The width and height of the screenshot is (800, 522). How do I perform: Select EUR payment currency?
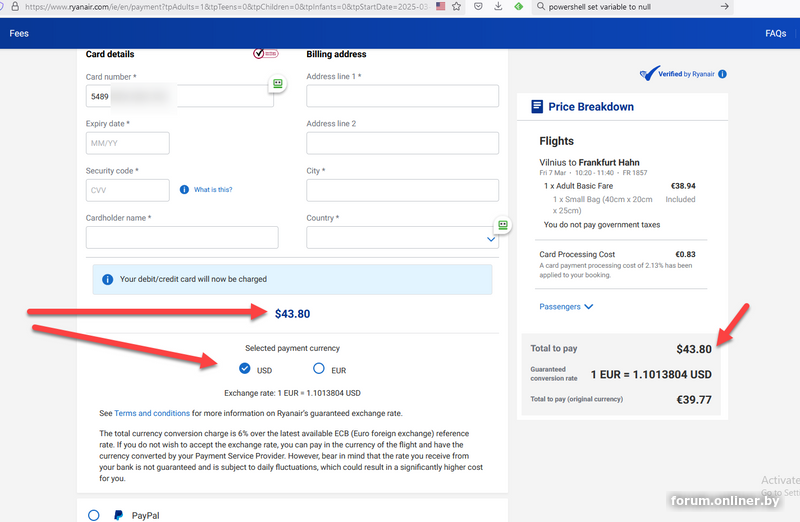pos(319,368)
